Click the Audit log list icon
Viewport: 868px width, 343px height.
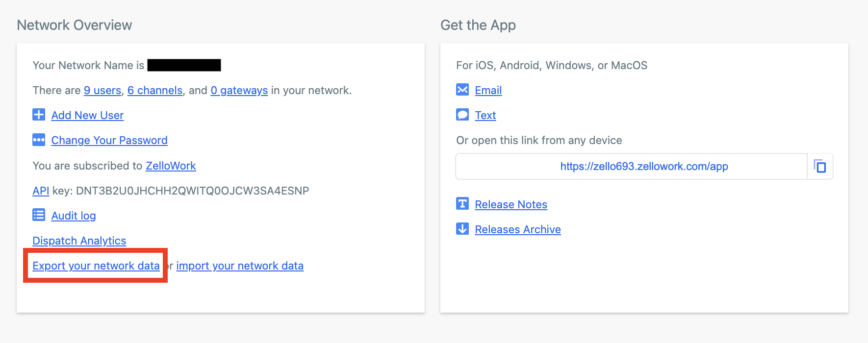39,215
